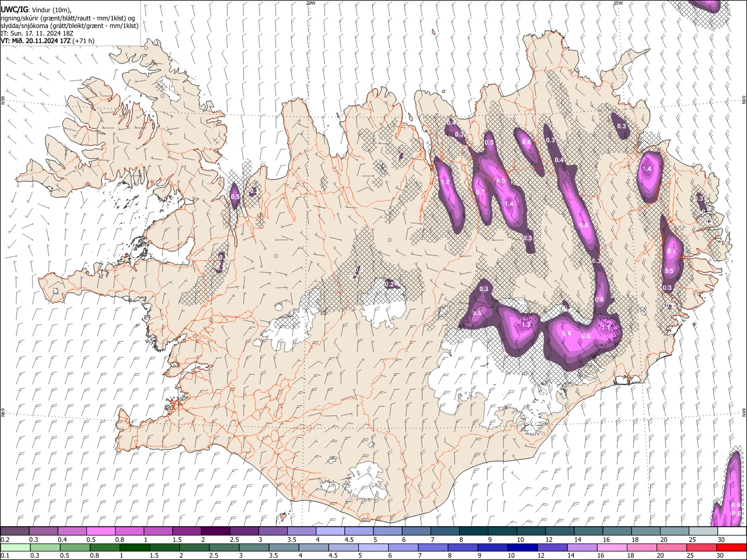Click the UWC/IG title text
This screenshot has width=747, height=560.
(14, 10)
